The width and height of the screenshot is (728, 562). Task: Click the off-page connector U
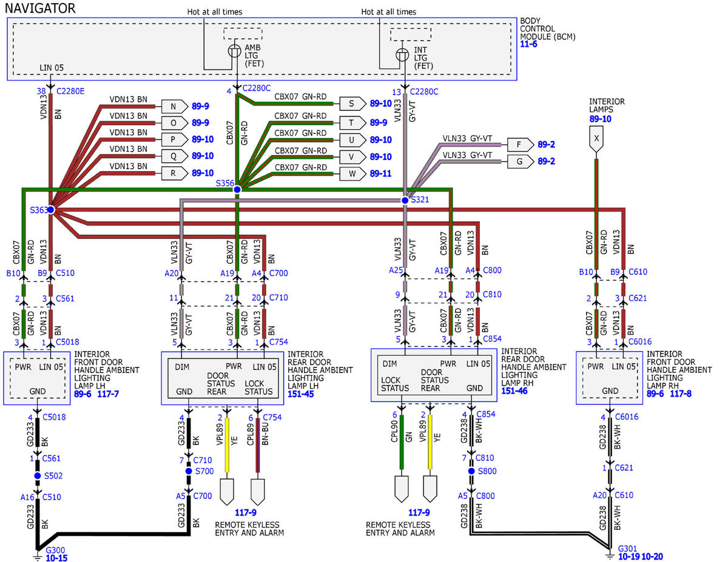pyautogui.click(x=352, y=139)
